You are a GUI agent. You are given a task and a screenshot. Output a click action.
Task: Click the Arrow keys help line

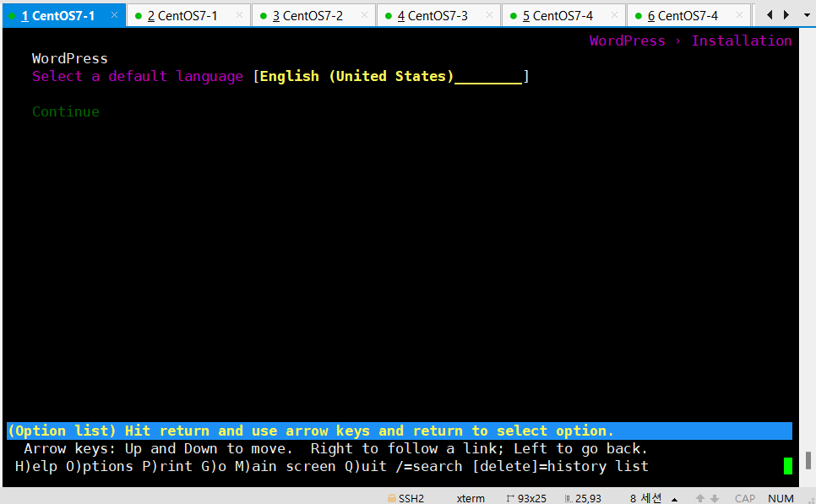pyautogui.click(x=335, y=448)
